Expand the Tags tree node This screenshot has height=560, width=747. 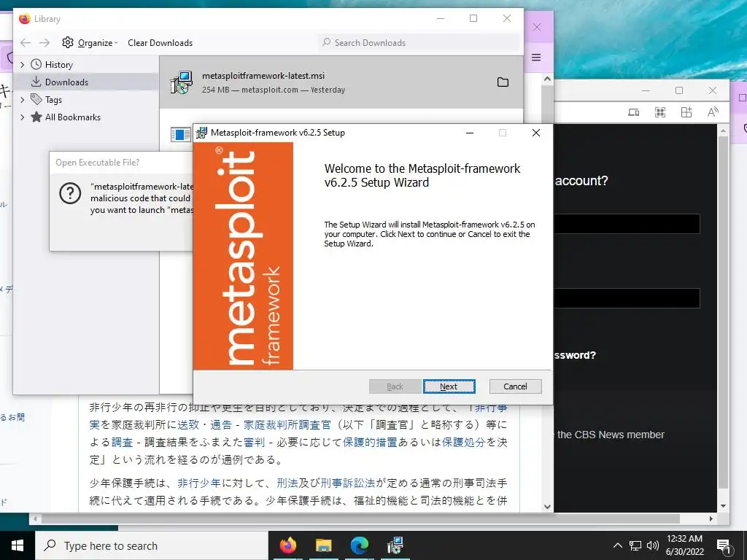pos(23,99)
